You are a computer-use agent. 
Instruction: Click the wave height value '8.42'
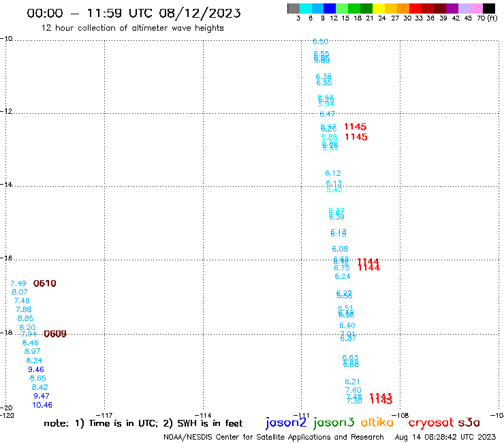[40, 387]
